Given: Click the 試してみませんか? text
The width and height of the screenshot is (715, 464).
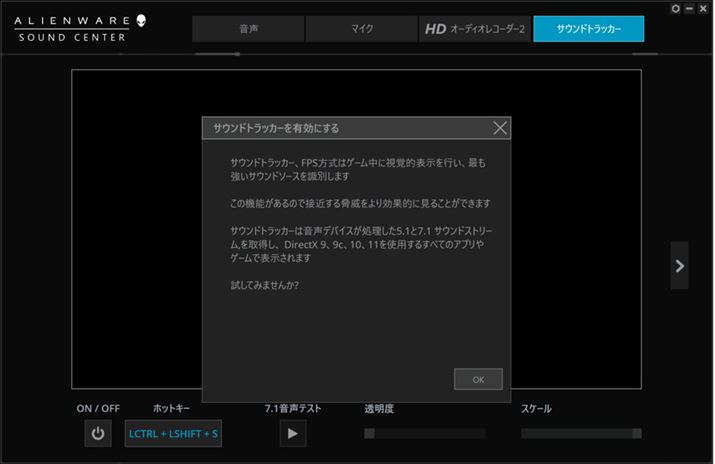Looking at the screenshot, I should [264, 285].
